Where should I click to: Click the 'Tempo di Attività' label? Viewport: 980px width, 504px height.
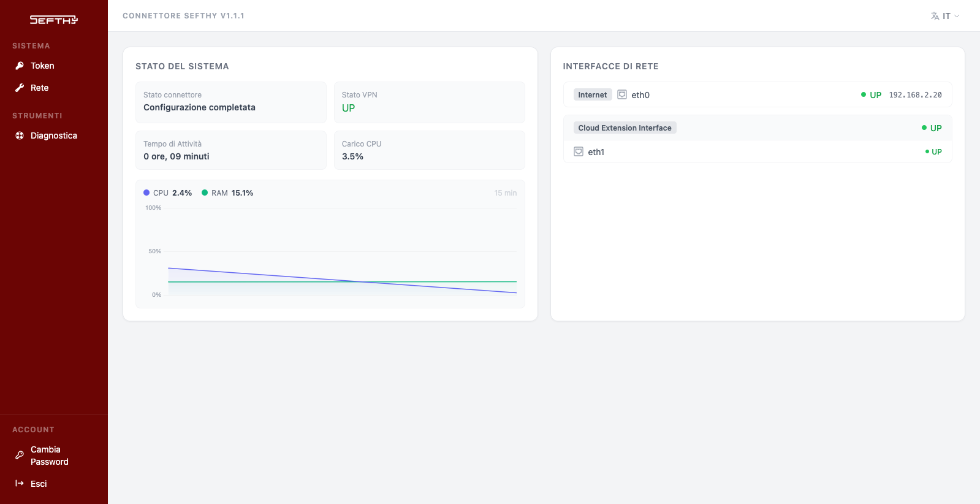tap(172, 144)
